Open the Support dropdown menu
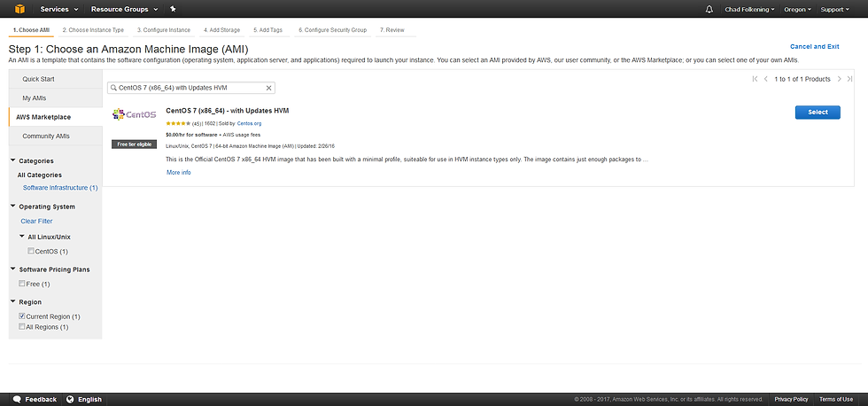868x406 pixels. click(834, 10)
